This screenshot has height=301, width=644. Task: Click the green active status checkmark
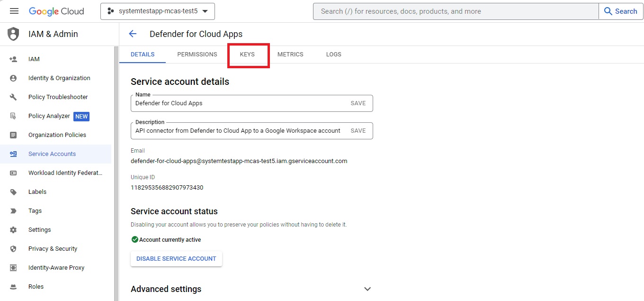(x=134, y=240)
